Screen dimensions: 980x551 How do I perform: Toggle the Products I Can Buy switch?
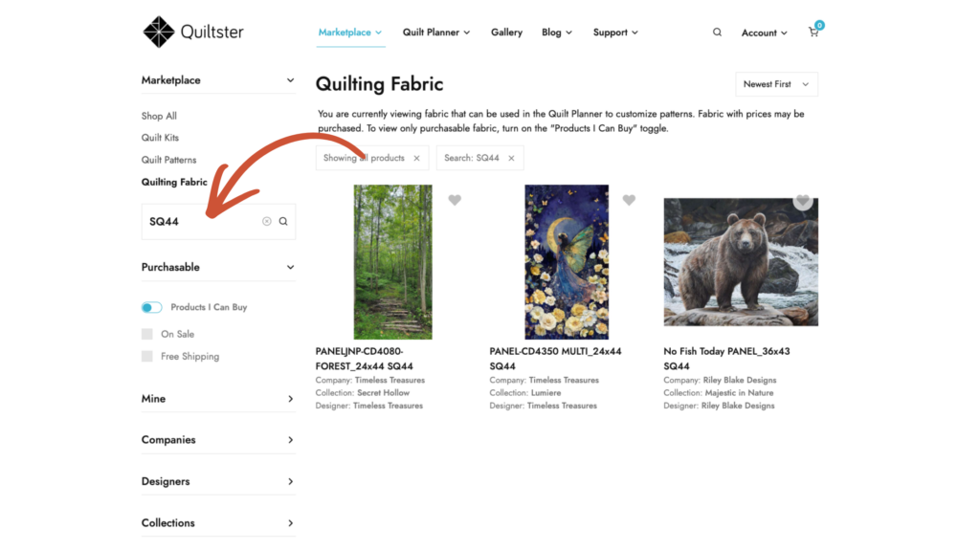pyautogui.click(x=151, y=307)
